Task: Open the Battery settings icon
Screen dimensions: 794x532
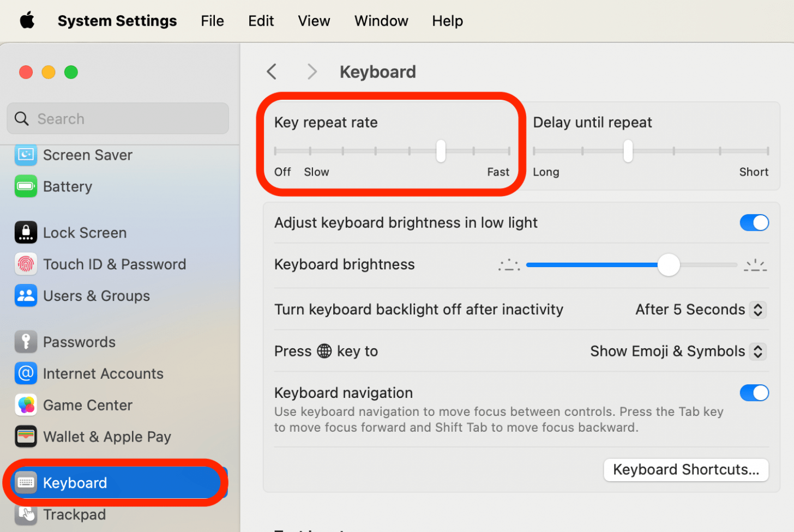Action: (26, 186)
